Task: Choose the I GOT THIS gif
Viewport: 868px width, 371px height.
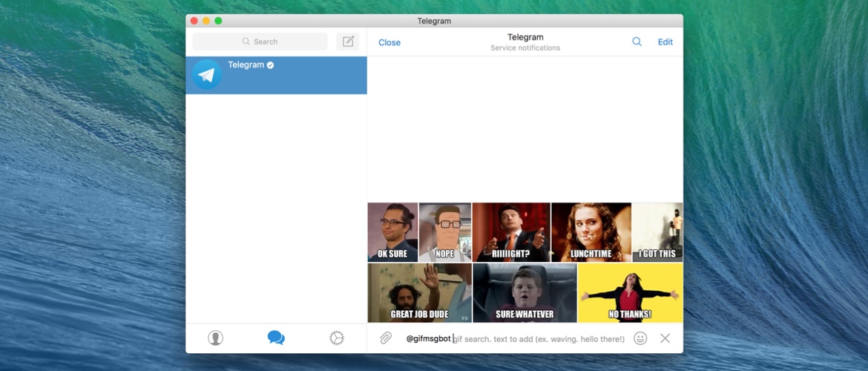Action: click(657, 232)
